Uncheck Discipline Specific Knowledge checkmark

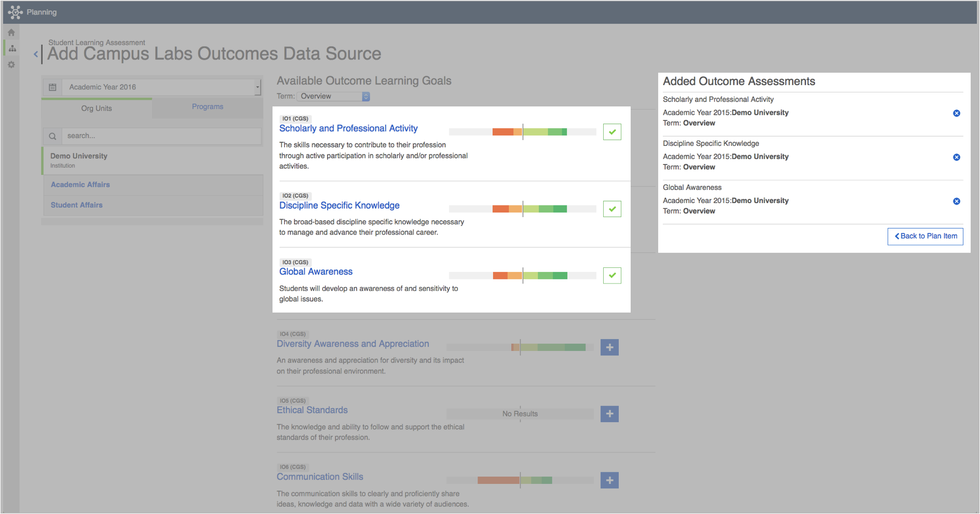(x=612, y=209)
